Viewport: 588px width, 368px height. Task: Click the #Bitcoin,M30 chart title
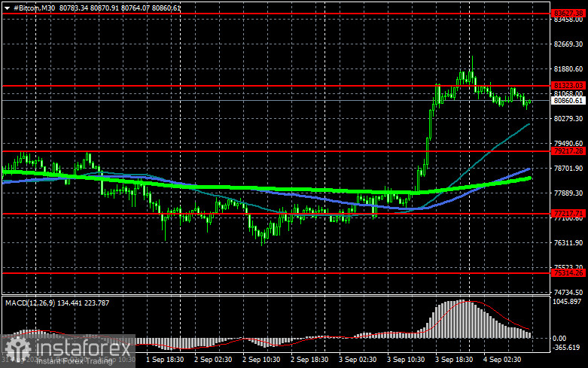[x=35, y=8]
